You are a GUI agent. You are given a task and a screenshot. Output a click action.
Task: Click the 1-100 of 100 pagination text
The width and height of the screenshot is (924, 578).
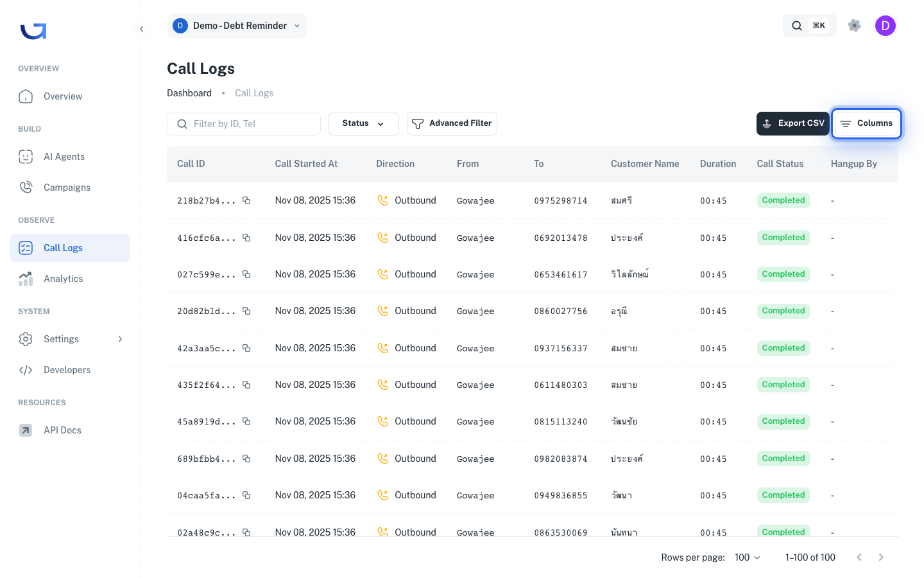tap(810, 557)
